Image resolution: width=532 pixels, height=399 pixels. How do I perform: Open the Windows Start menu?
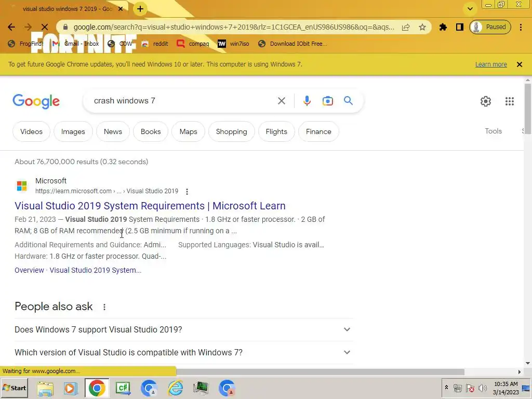(x=14, y=388)
